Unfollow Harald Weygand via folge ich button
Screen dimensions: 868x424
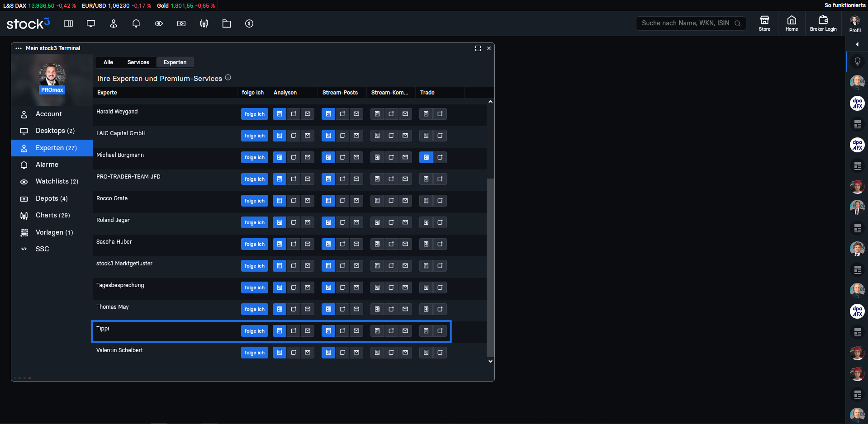coord(254,114)
